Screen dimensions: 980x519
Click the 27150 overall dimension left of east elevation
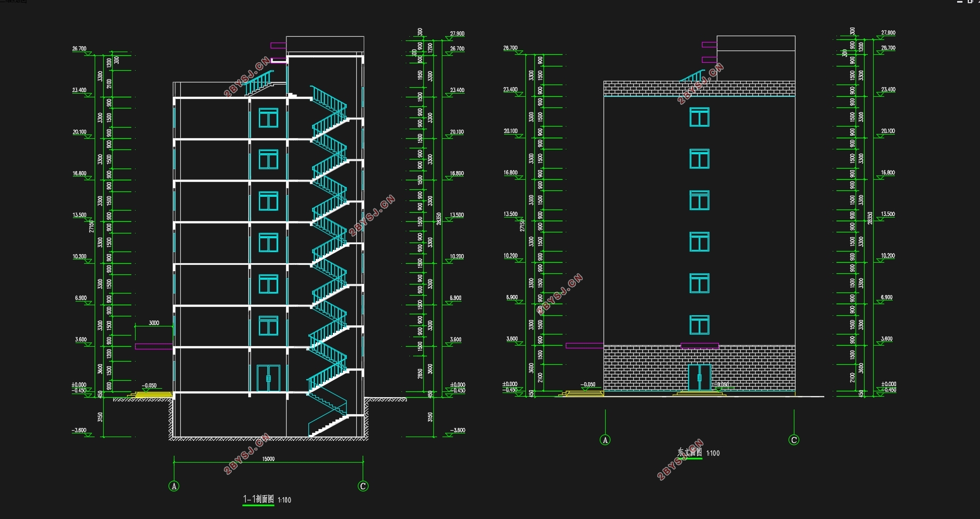click(x=522, y=225)
